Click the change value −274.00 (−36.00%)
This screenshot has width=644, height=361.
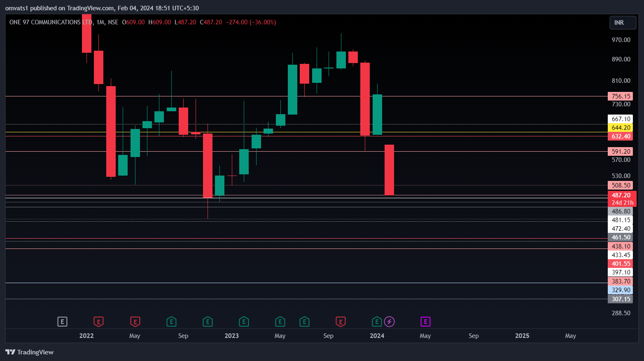point(251,22)
